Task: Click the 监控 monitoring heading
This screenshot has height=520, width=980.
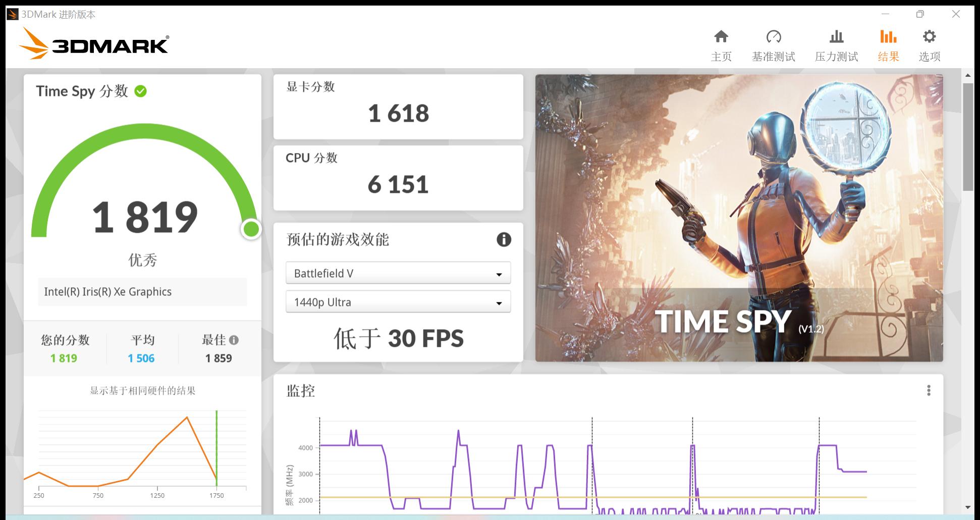Action: pyautogui.click(x=301, y=390)
